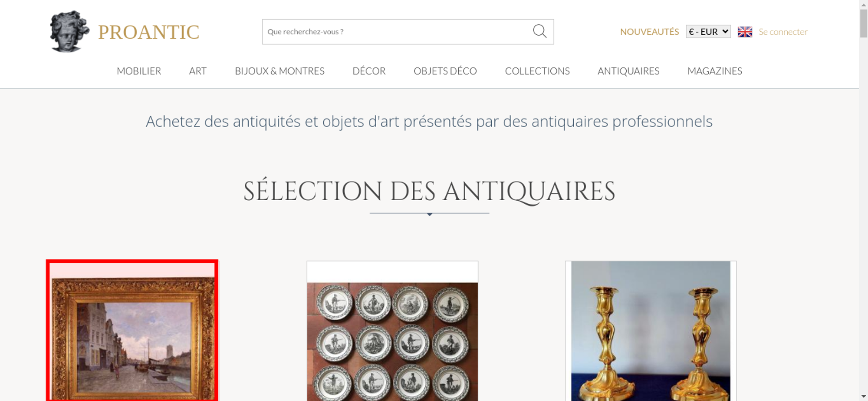The height and width of the screenshot is (401, 868).
Task: Open the gilded candlesticks thumbnail
Action: (x=651, y=331)
